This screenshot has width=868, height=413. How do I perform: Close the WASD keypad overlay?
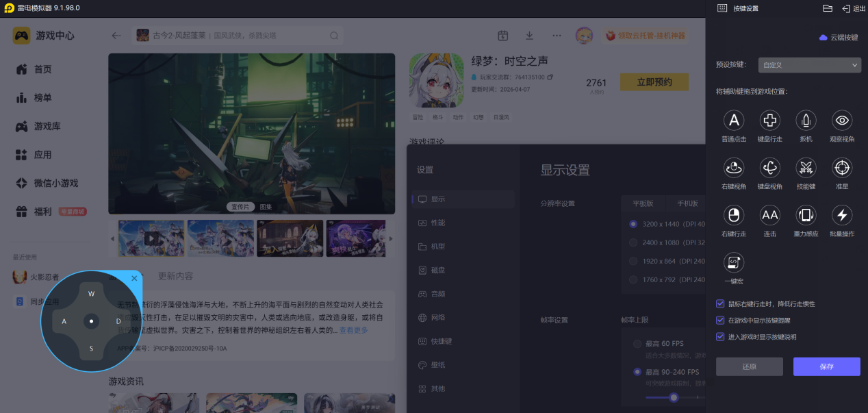pyautogui.click(x=134, y=278)
